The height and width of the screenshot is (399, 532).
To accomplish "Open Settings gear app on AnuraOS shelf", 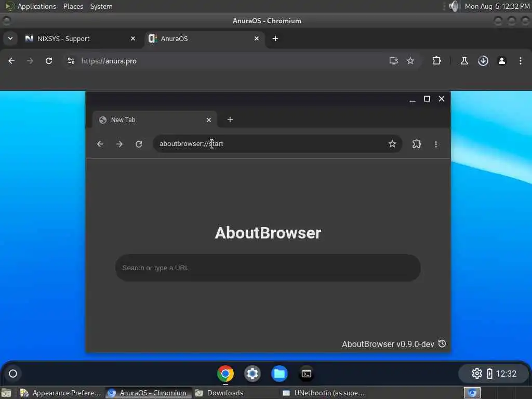I will coord(252,374).
